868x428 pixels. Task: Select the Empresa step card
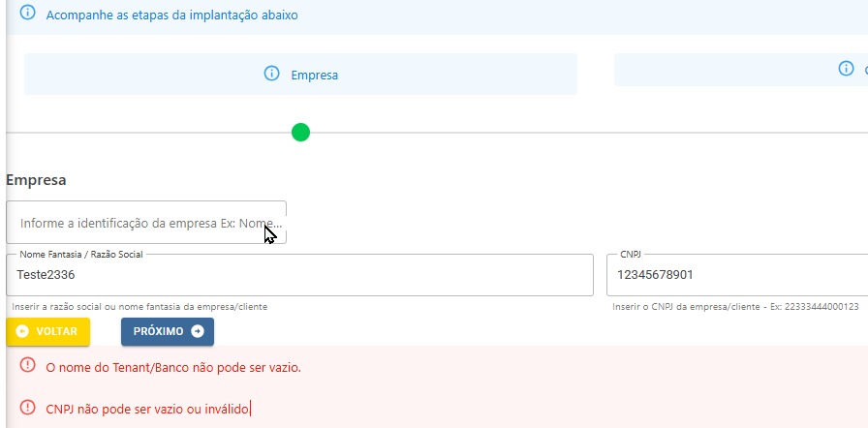pyautogui.click(x=300, y=75)
